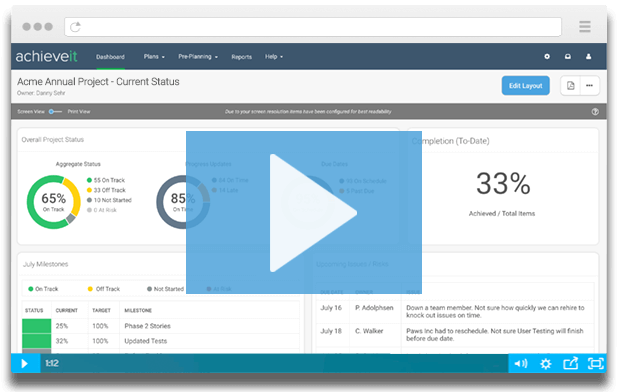Select the '55 On Track' legend item

(106, 180)
